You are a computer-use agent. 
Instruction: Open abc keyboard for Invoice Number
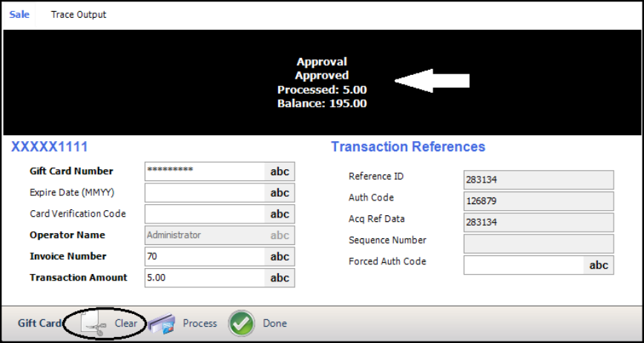279,256
